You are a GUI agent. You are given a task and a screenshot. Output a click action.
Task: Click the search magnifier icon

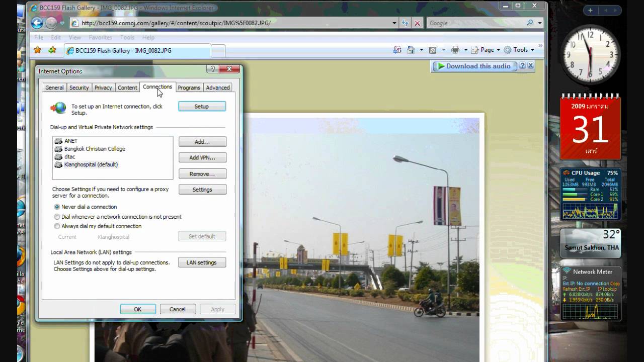click(x=530, y=23)
